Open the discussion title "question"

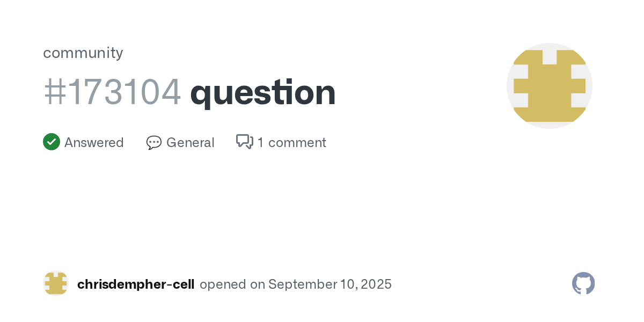coord(263,93)
